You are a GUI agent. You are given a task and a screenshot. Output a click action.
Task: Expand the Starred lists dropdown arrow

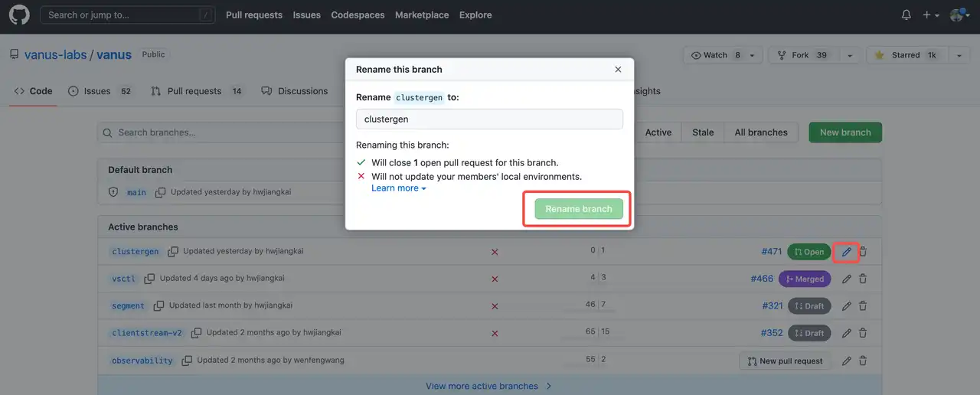point(959,55)
